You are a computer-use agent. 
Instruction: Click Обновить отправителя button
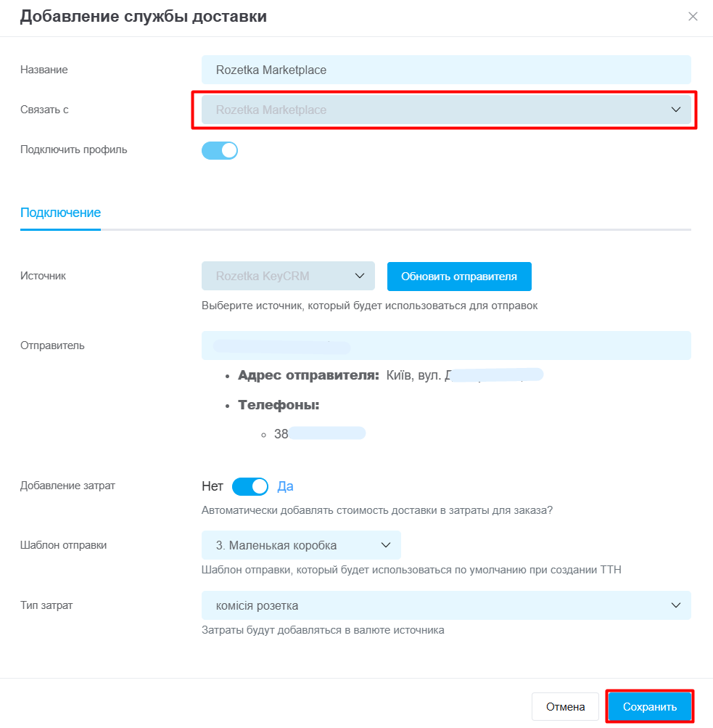click(458, 276)
